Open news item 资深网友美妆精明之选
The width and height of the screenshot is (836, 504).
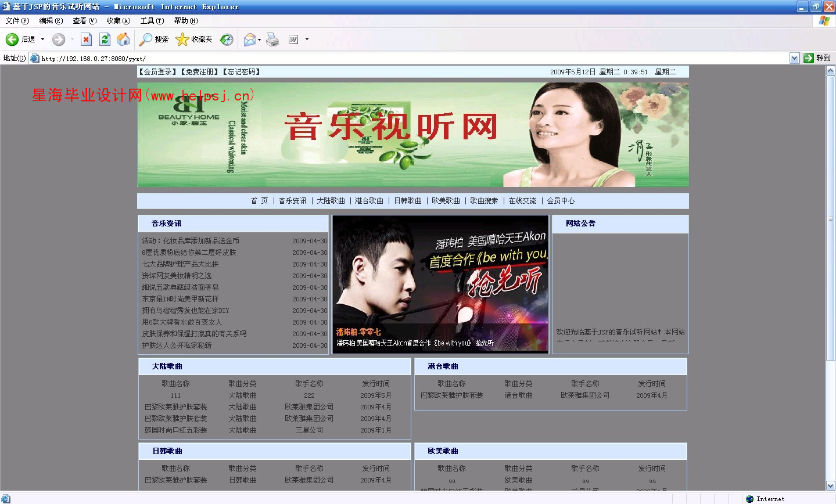[177, 276]
